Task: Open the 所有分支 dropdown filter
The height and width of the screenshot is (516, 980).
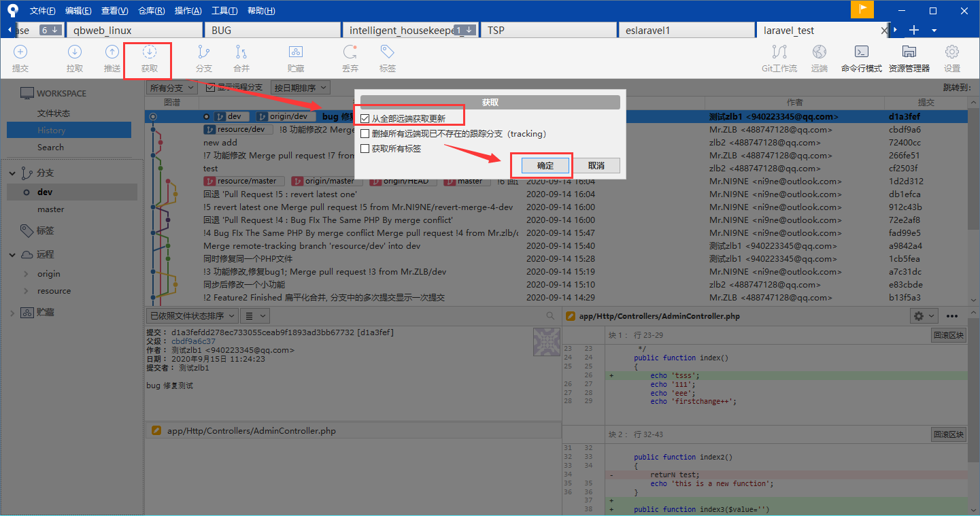Action: 172,88
